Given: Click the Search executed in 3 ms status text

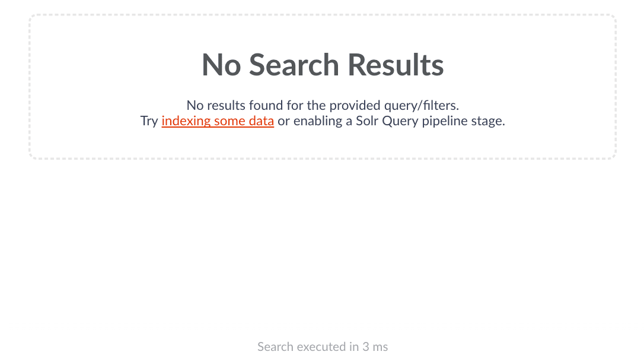Looking at the screenshot, I should [x=323, y=347].
